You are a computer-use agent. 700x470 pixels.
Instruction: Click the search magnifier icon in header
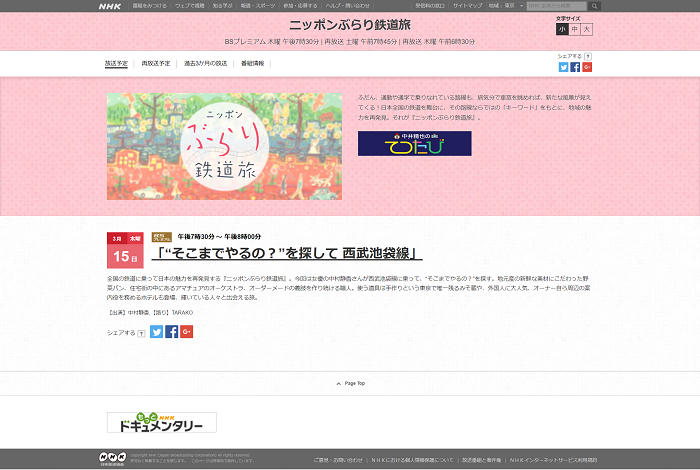594,6
